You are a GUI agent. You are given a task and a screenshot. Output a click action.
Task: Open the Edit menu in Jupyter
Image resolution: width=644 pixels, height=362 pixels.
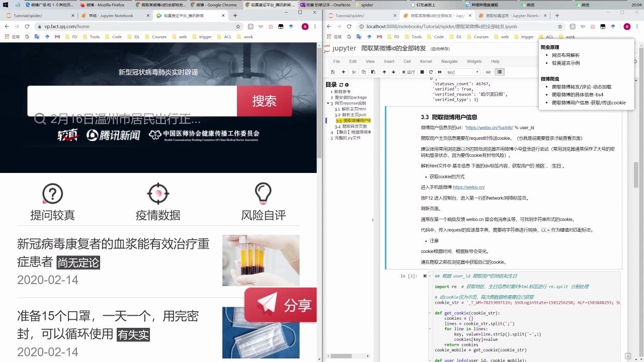[x=353, y=61]
